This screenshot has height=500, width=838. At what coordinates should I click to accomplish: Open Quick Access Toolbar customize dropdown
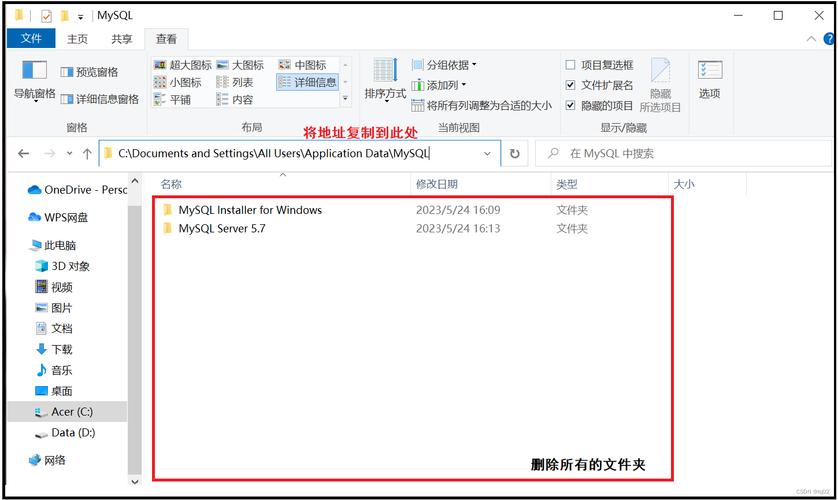(x=81, y=17)
